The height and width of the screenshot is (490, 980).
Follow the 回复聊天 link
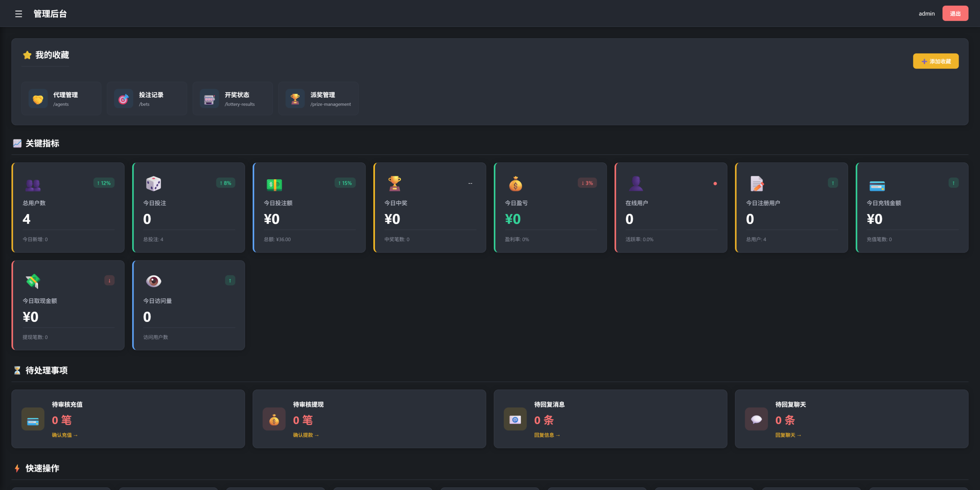coord(788,435)
